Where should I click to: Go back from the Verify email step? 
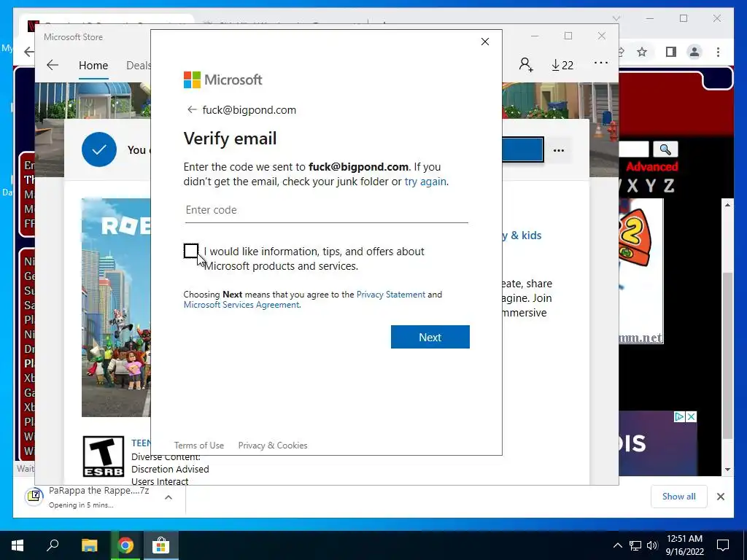(x=192, y=110)
